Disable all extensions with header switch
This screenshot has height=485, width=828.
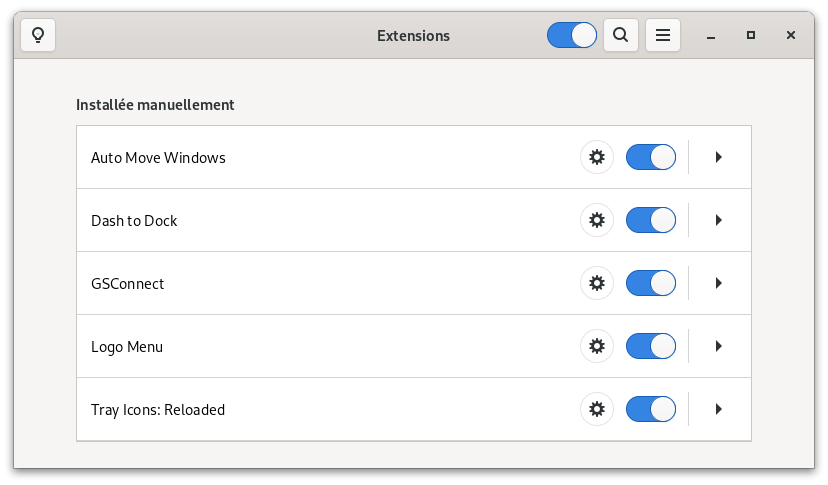[572, 35]
